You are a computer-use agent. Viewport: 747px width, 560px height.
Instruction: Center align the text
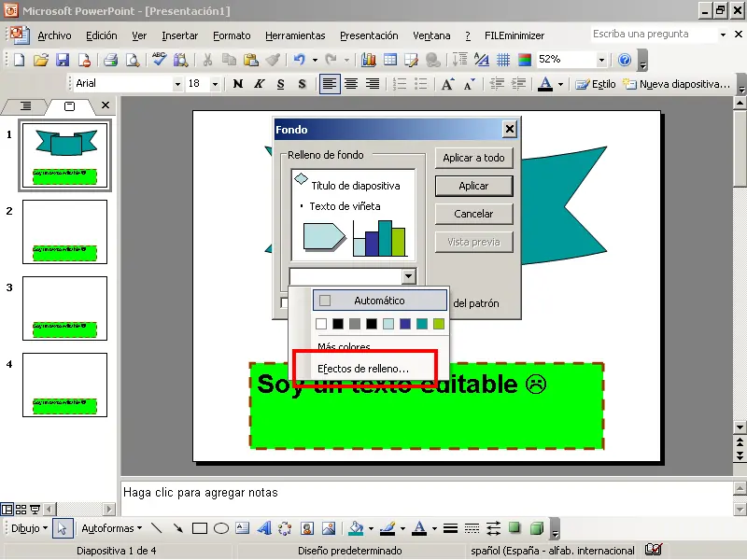coord(351,84)
